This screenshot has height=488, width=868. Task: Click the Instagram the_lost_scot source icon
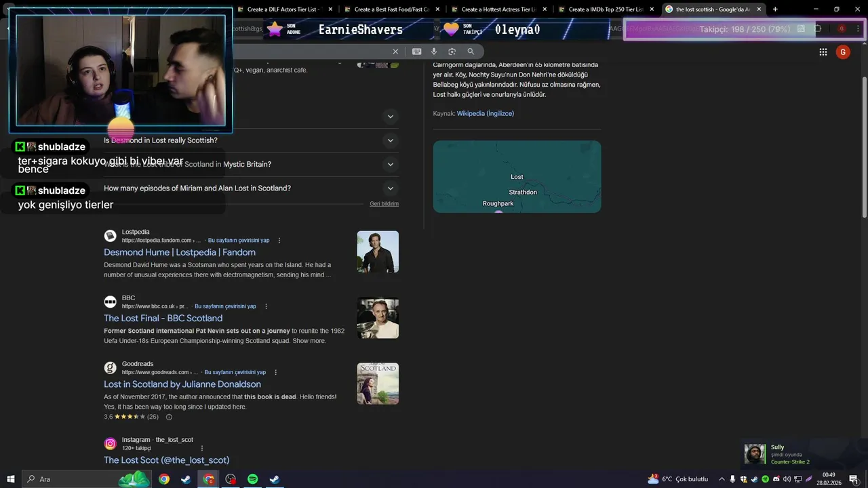110,444
